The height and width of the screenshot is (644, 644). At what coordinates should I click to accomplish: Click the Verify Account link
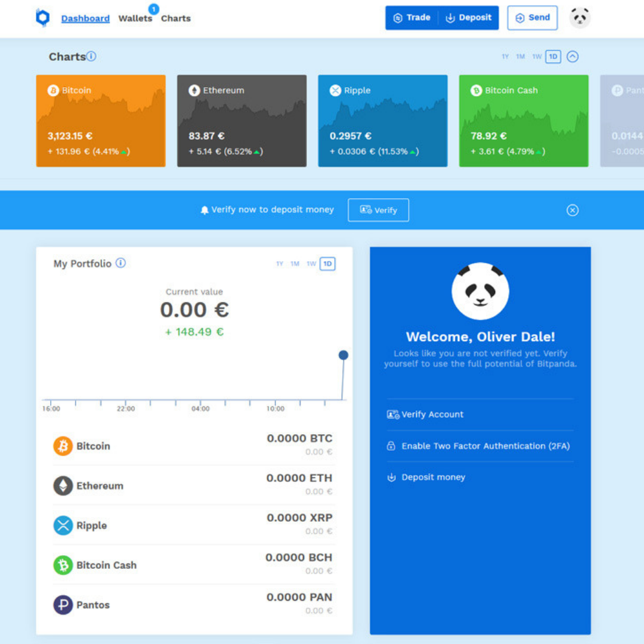(432, 414)
